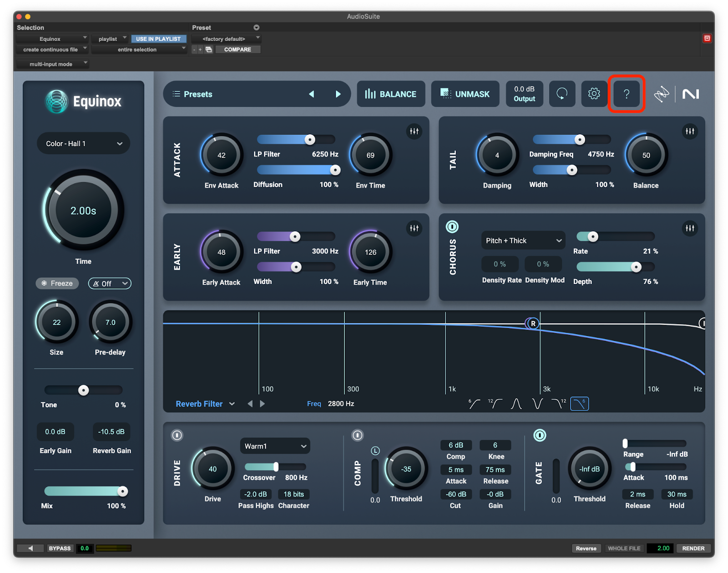
Task: Toggle the Gate power button
Action: 540,436
